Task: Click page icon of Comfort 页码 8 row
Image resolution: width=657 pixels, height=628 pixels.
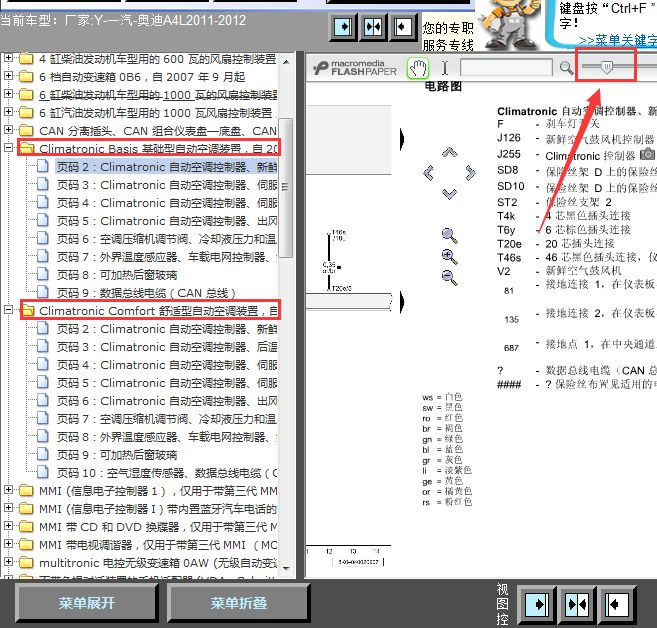Action: (43, 436)
